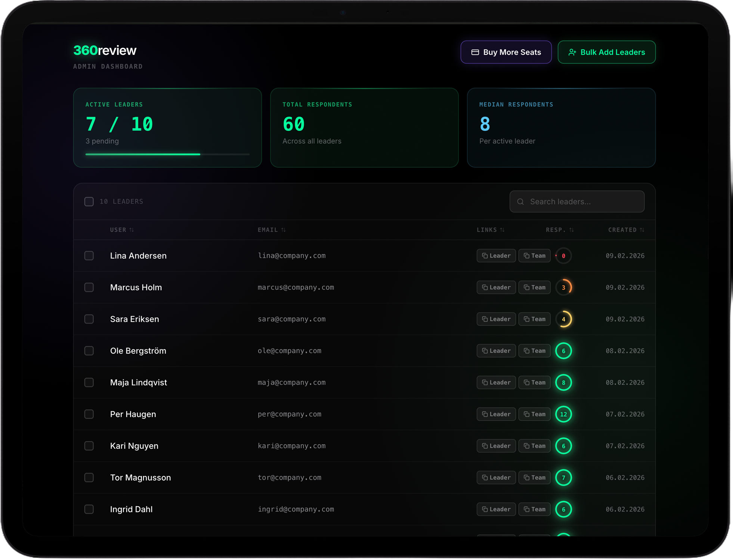
Task: Sort by Email using its sort arrows
Action: click(x=283, y=230)
